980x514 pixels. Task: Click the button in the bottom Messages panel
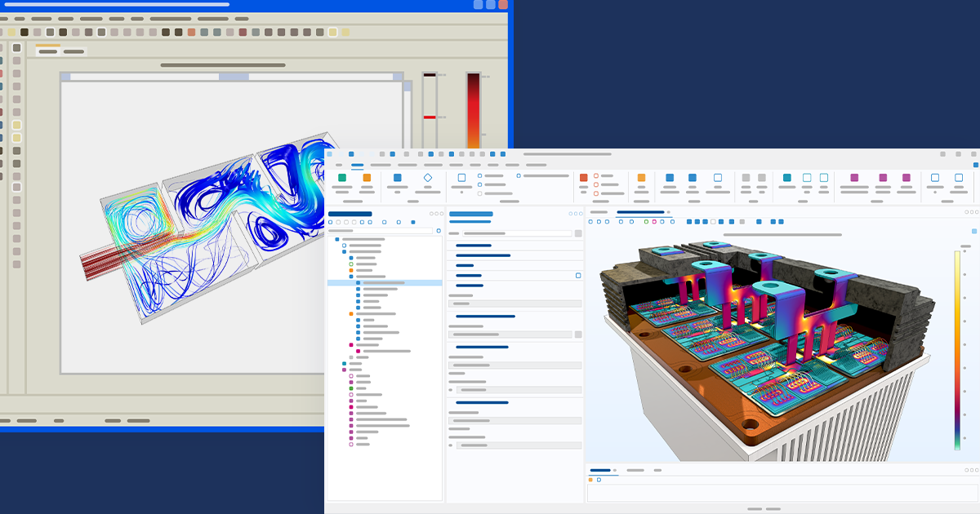[x=590, y=480]
